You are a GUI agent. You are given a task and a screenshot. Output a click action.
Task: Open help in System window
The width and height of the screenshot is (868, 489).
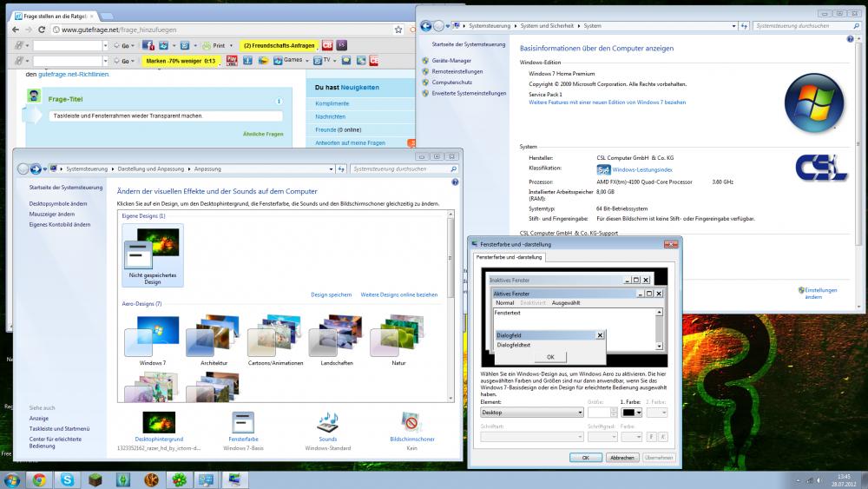[x=851, y=39]
